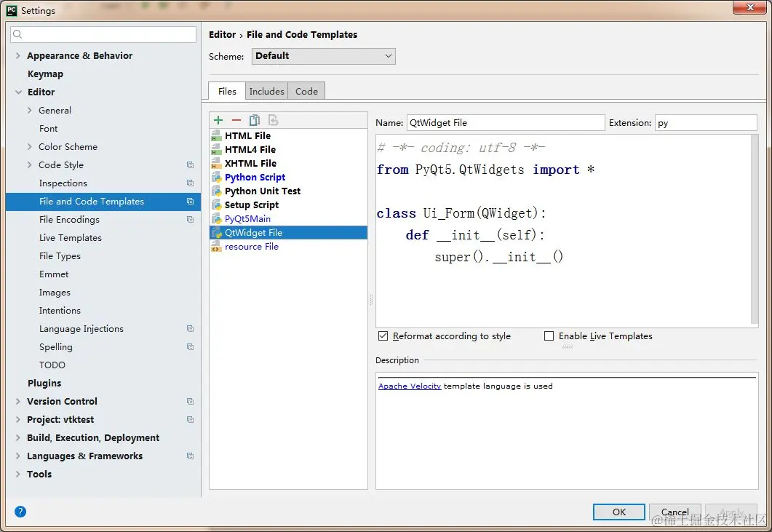This screenshot has height=532, width=772.
Task: Open the Scheme Default dropdown
Action: [324, 56]
